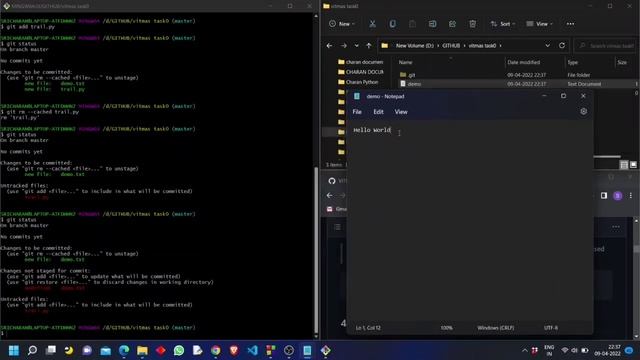
Task: Show hidden system tray icons
Action: tap(524, 350)
